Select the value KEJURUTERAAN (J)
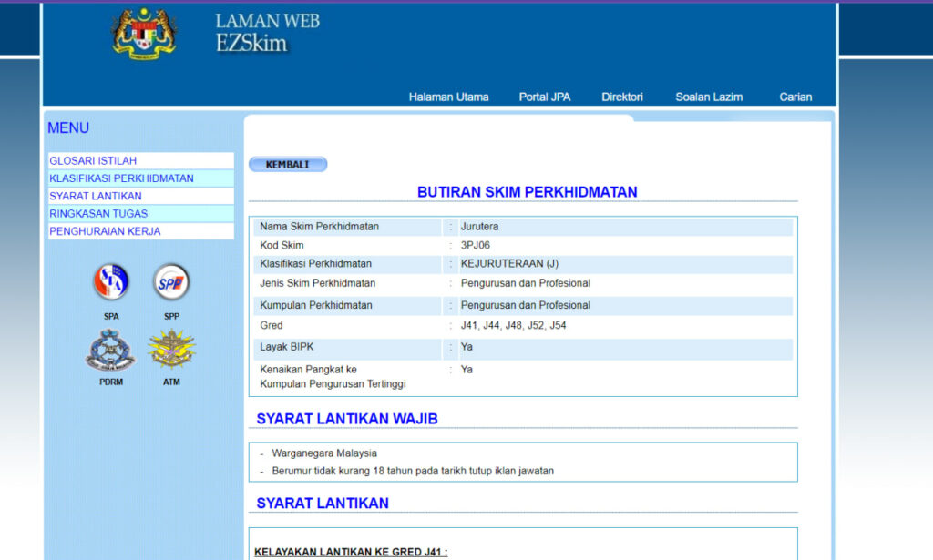The image size is (933, 560). [509, 263]
